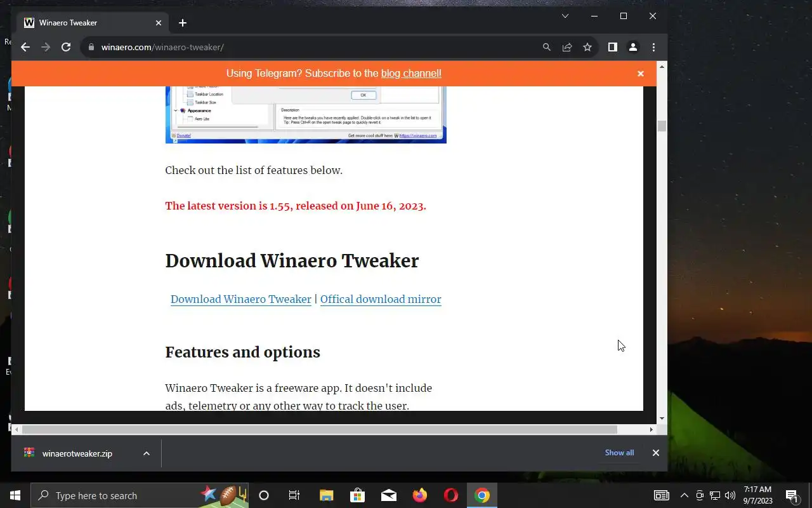Open Cortana from the taskbar
Screen dimensions: 812x508
[x=264, y=495]
